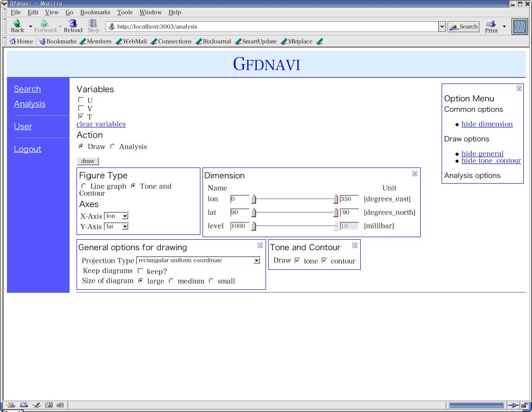Click the hide general link

click(482, 154)
